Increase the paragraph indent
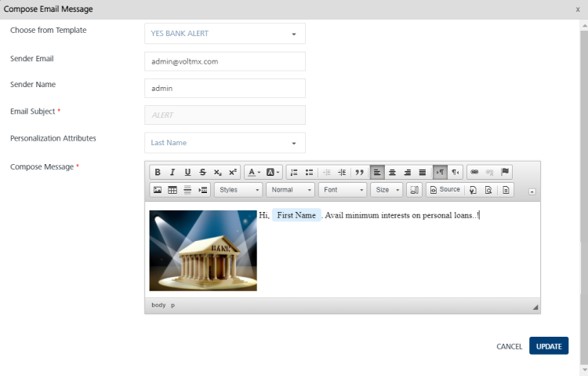 [x=342, y=172]
